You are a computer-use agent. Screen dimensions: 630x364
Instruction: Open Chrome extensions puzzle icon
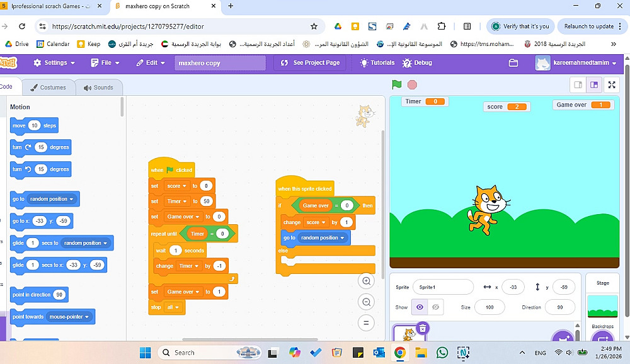tap(441, 26)
